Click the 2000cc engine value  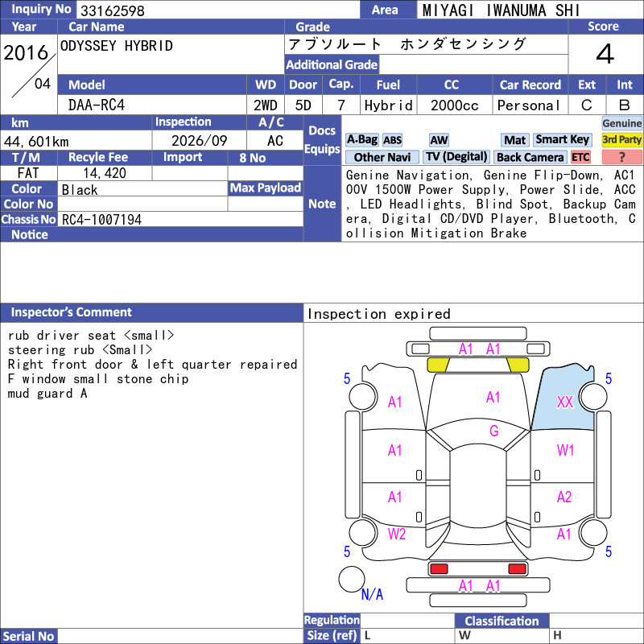click(455, 105)
